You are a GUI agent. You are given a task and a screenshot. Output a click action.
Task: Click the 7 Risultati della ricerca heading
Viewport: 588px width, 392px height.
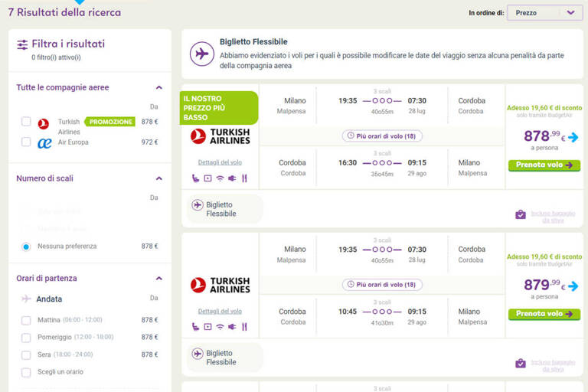64,12
